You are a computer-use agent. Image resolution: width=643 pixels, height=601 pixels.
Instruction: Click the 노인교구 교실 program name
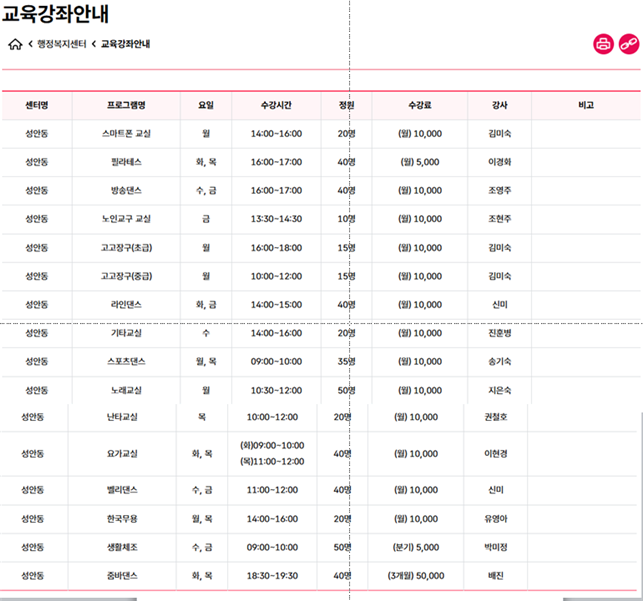point(126,219)
